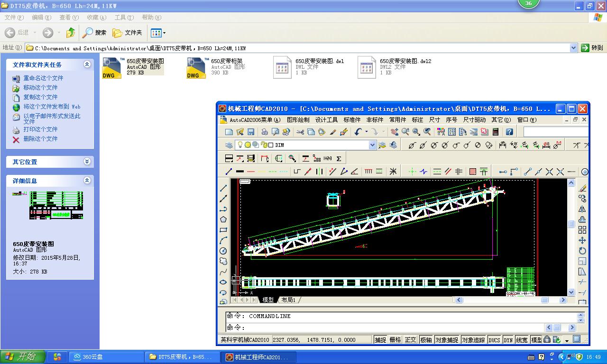Open the Print/Plot icon in CAD toolbar
Screen dimensions: 607x364
[x=265, y=132]
